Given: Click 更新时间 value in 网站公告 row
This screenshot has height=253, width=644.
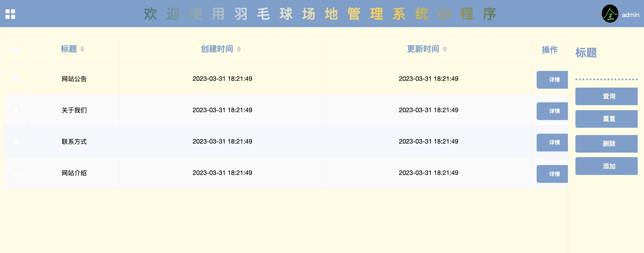Looking at the screenshot, I should tap(428, 79).
